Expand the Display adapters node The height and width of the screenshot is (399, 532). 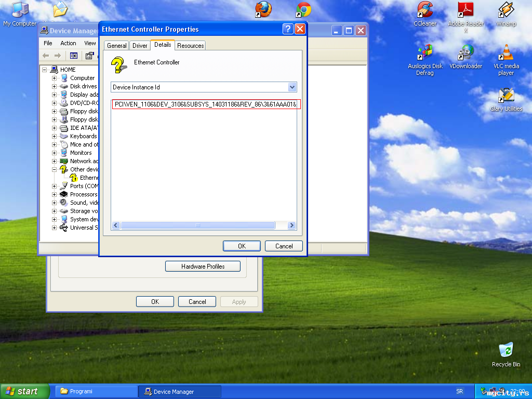pyautogui.click(x=54, y=95)
